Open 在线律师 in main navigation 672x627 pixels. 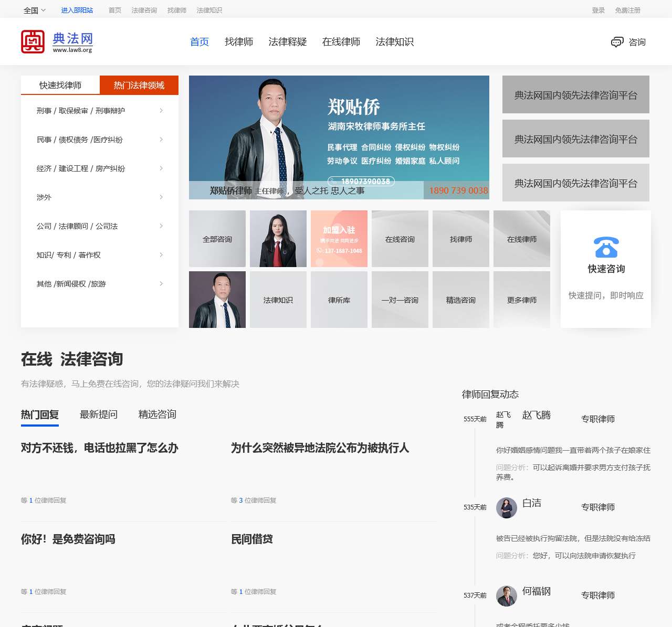(x=341, y=42)
